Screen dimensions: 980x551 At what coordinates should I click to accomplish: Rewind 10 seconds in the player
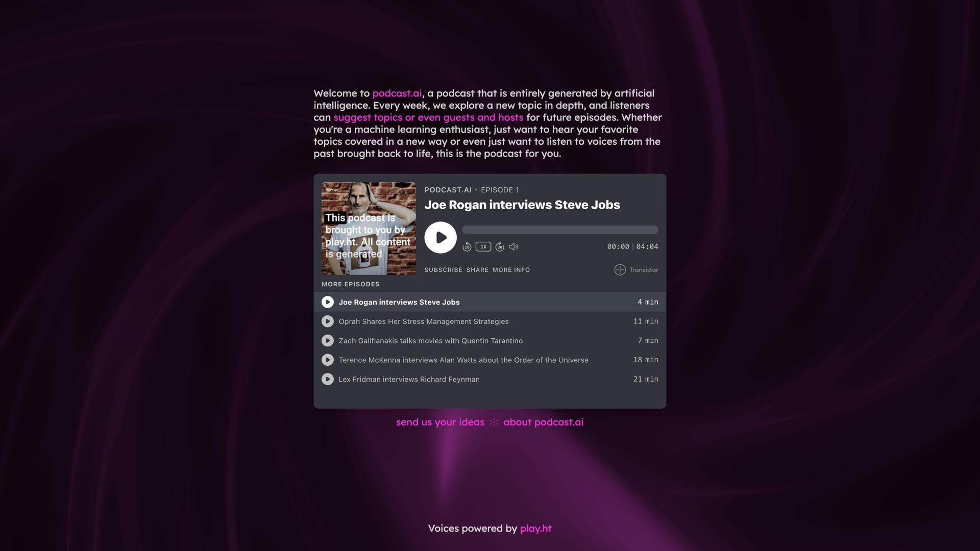pyautogui.click(x=467, y=247)
